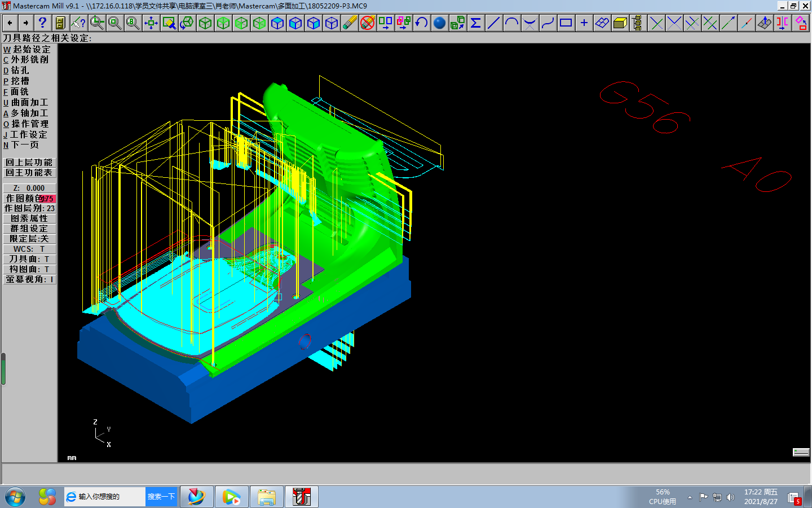Viewport: 812px width, 508px height.
Task: Click the Unzoom magnifier icon
Action: pos(115,23)
